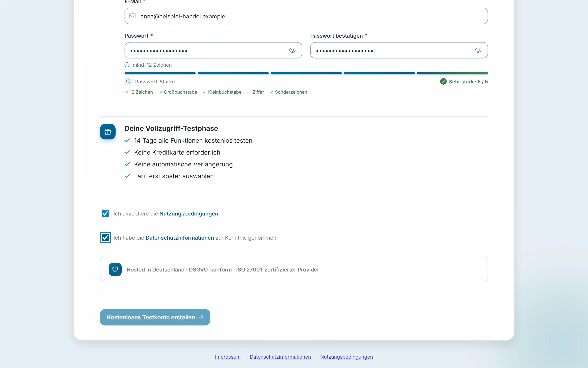588x368 pixels.
Task: Open Datenschutzinformationen link beside checkbox
Action: pos(180,238)
